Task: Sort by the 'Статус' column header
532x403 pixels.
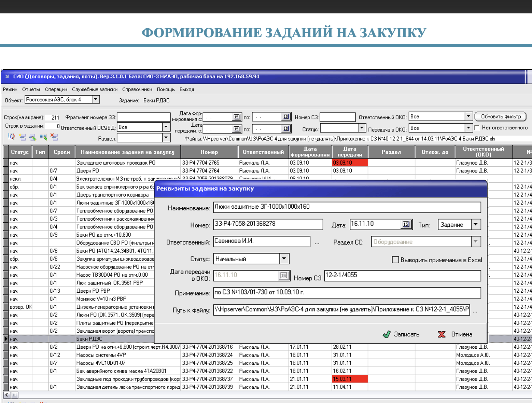Action: (x=19, y=152)
